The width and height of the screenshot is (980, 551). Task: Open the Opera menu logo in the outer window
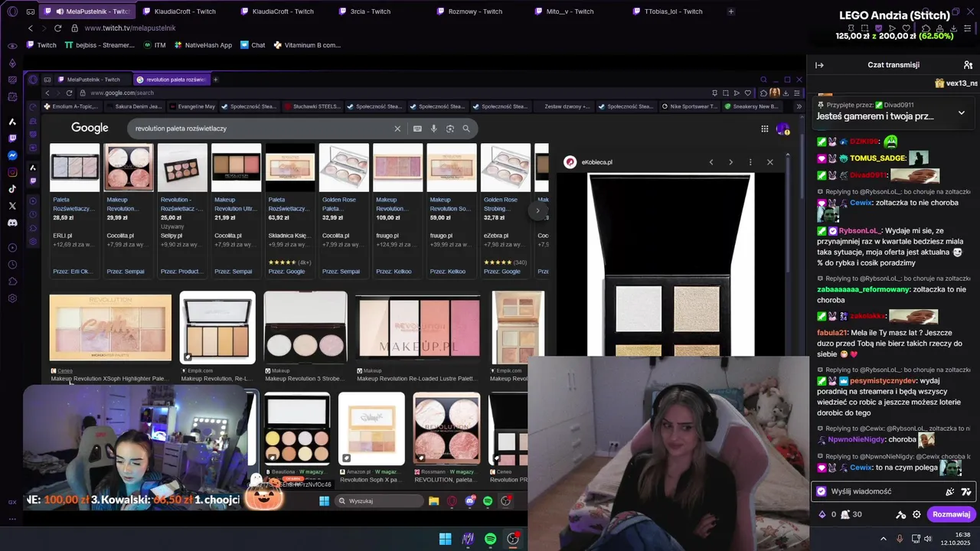point(11,11)
